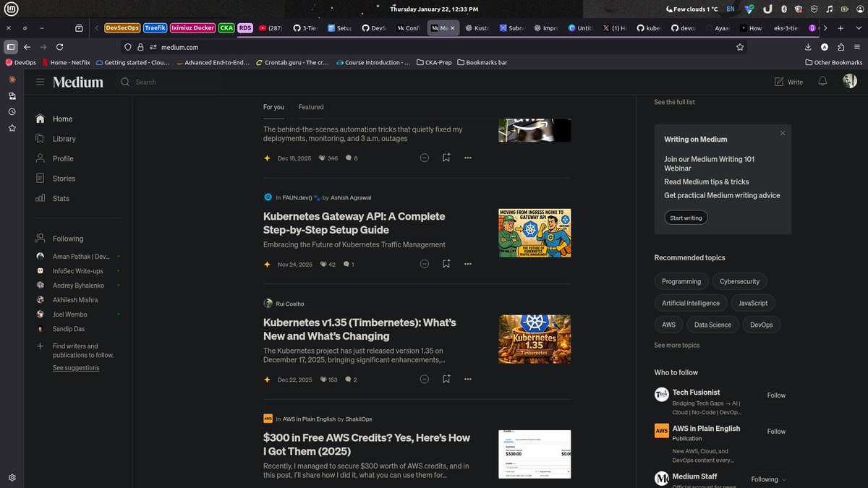Select the DevOps topic chip

pyautogui.click(x=762, y=325)
